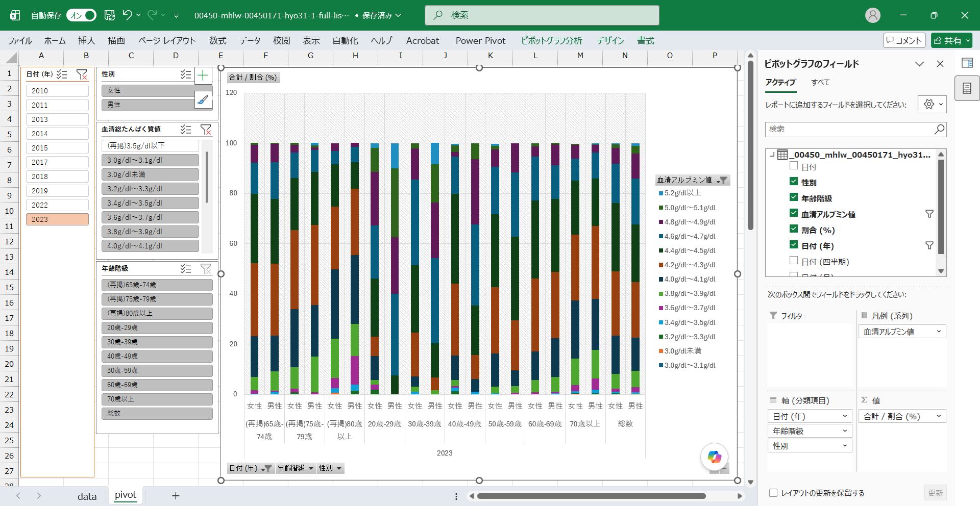Click the chart styles paintbrush button

point(203,100)
